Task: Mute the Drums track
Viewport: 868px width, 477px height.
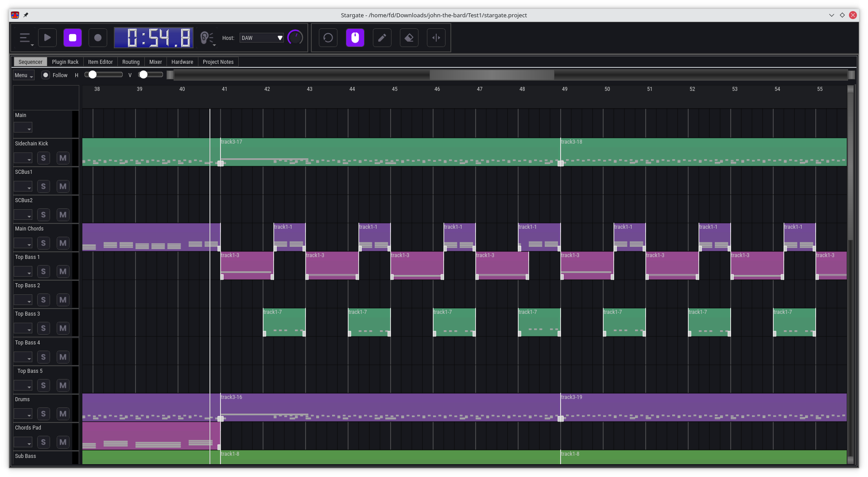Action: click(x=63, y=414)
